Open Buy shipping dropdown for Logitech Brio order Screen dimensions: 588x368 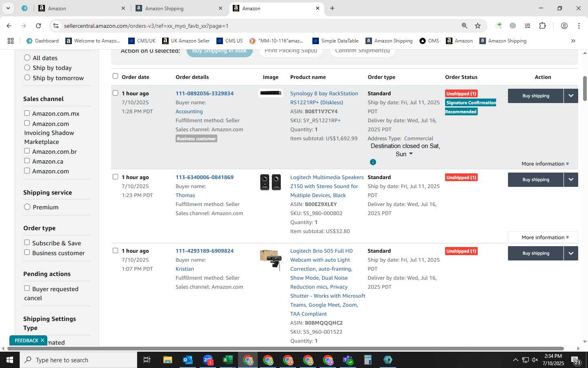(571, 253)
